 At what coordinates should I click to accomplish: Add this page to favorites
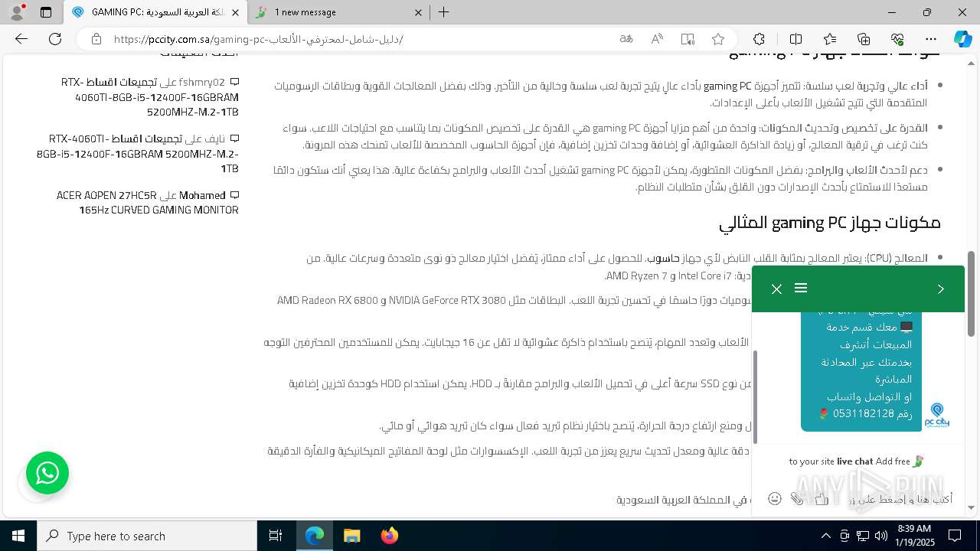point(718,39)
